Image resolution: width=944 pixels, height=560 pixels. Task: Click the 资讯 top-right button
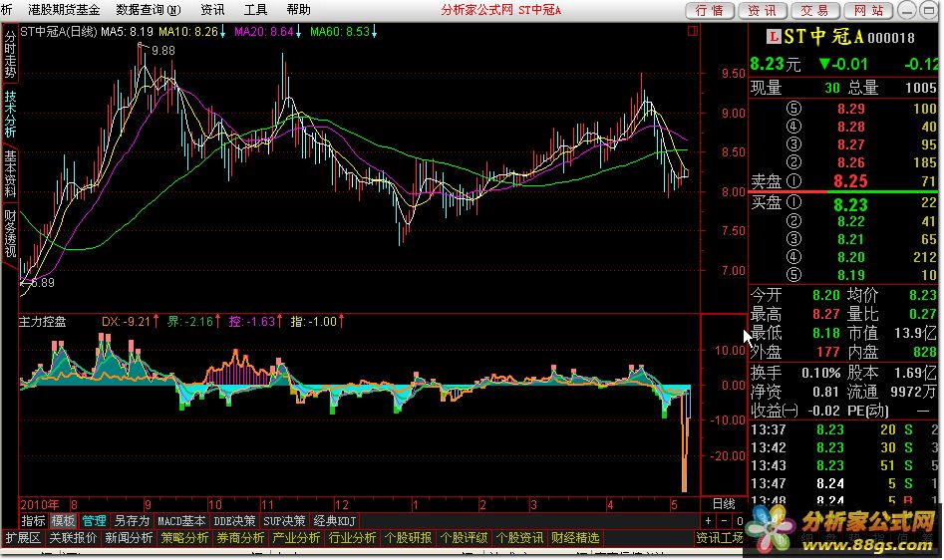coord(763,10)
